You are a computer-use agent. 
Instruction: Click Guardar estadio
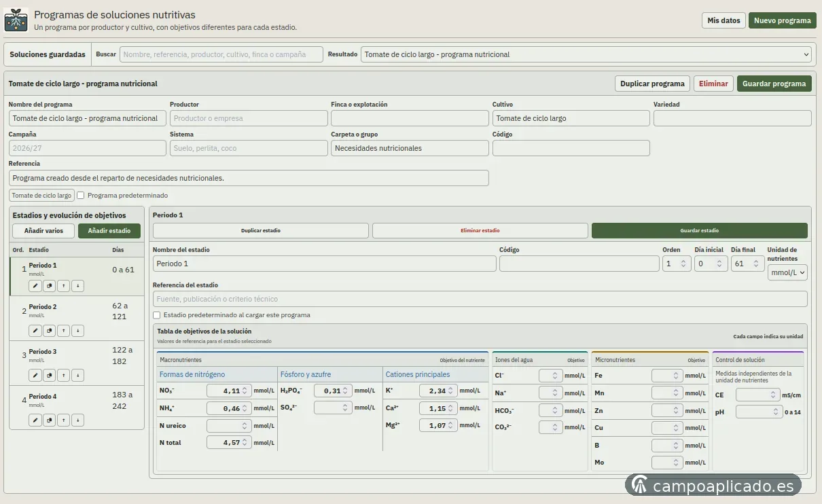tap(700, 230)
